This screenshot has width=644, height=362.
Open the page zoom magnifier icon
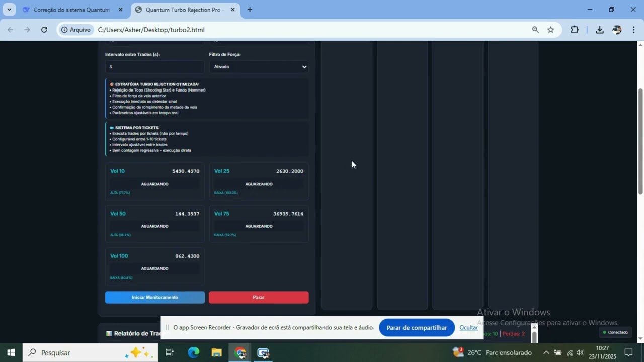pyautogui.click(x=535, y=30)
